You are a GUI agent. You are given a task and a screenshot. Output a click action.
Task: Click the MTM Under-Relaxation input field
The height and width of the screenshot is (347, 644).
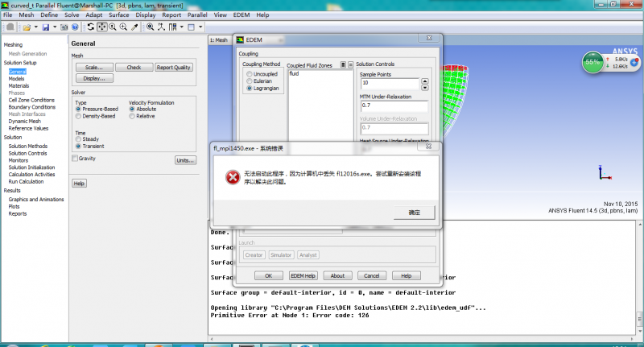(394, 106)
